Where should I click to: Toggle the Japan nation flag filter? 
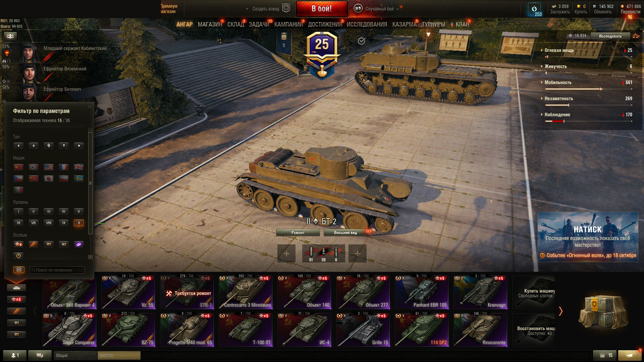coord(49,179)
